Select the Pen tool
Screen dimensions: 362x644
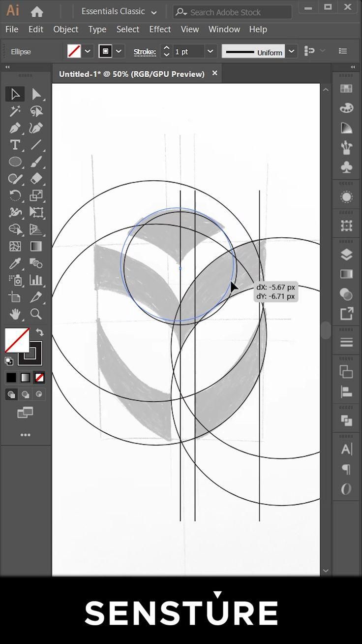pyautogui.click(x=15, y=128)
